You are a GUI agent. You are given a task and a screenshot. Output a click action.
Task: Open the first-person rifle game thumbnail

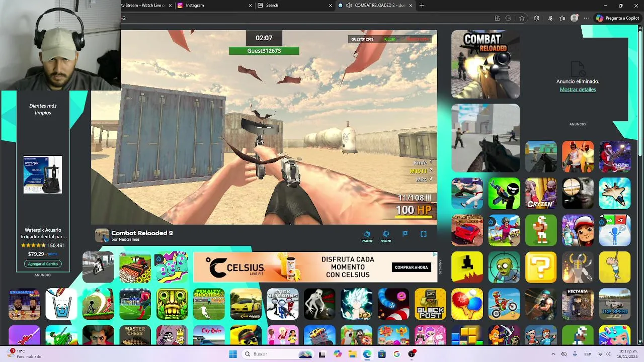coord(486,138)
